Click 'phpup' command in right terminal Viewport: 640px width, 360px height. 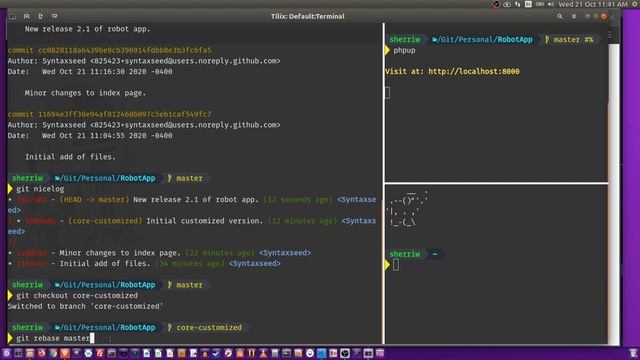point(404,50)
